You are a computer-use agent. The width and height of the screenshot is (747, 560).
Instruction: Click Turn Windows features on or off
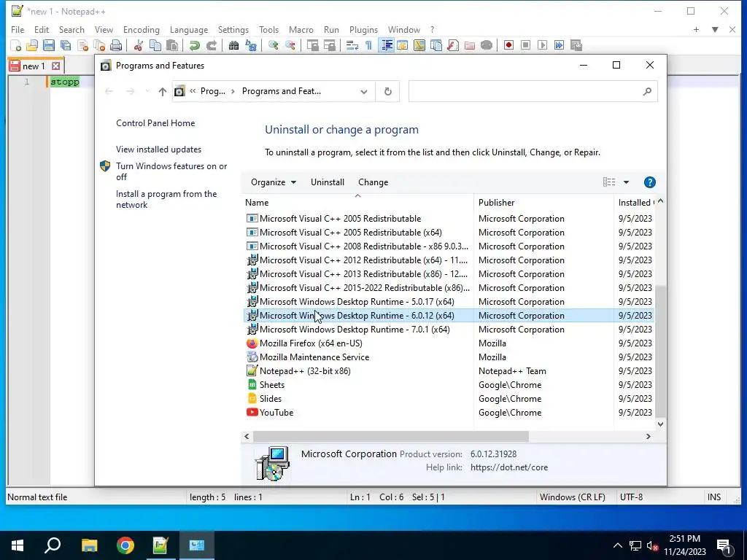pos(171,171)
